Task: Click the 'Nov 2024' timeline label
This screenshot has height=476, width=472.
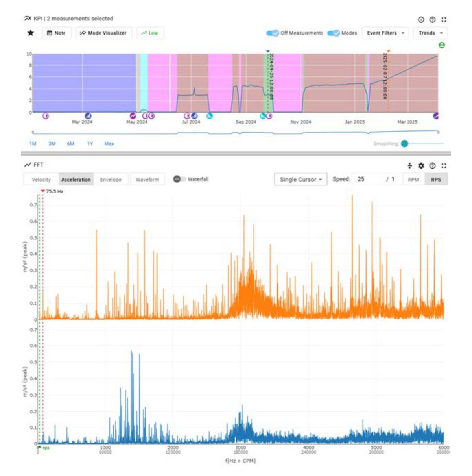Action: [x=301, y=122]
